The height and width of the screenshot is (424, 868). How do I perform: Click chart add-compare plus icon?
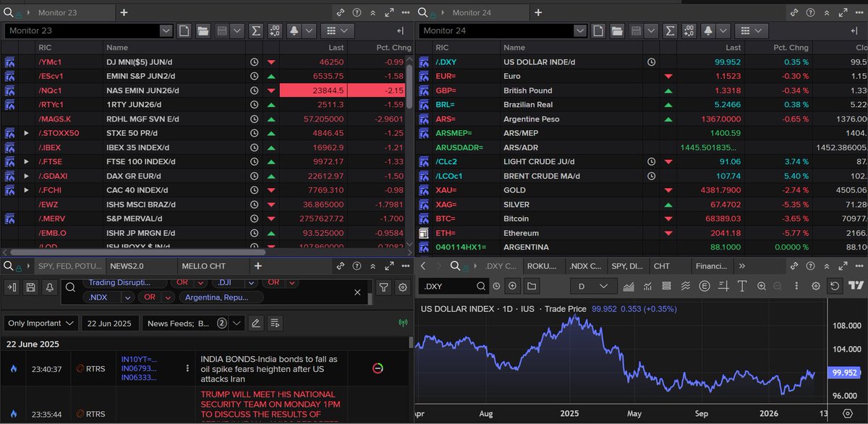[513, 286]
